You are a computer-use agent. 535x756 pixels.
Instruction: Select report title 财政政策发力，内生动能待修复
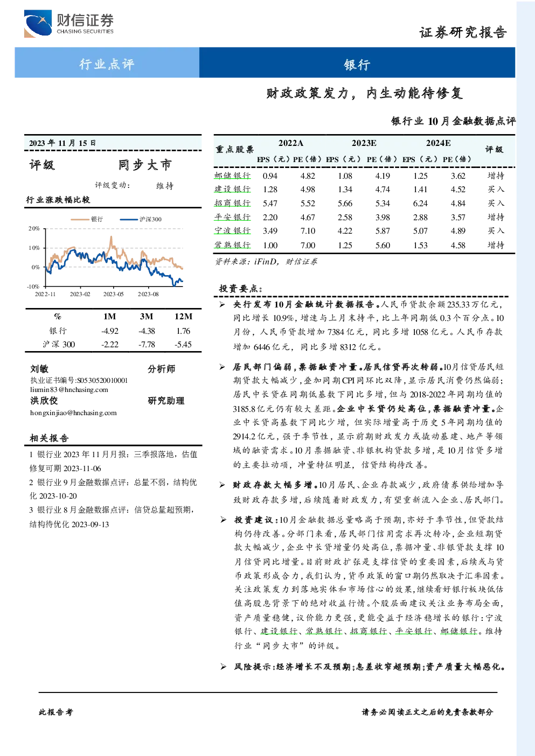[365, 93]
